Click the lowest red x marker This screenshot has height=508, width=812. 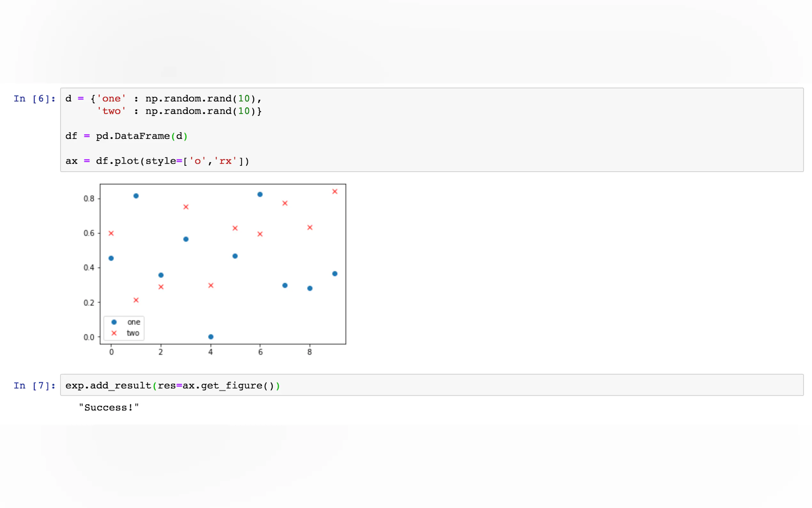(x=136, y=300)
